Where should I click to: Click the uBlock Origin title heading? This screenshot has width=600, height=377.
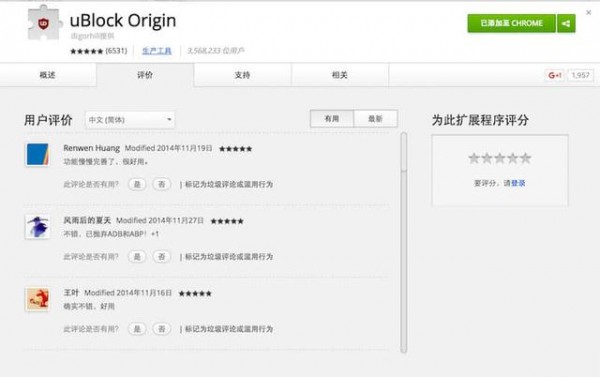[x=123, y=21]
